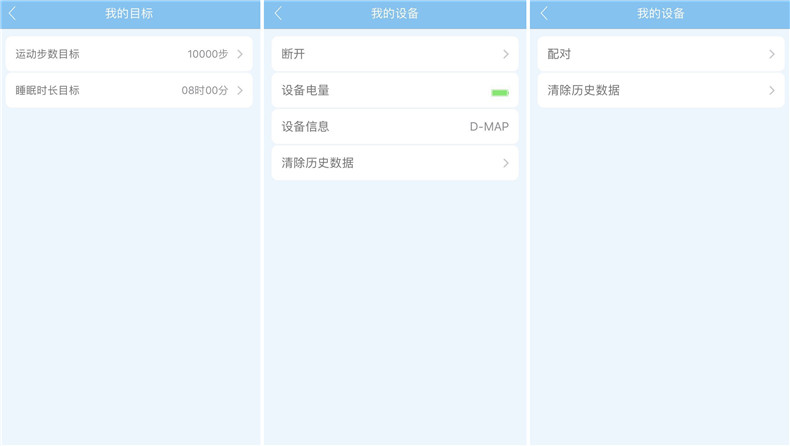Viewport: 790px width, 446px height.
Task: Tap the back arrow on 我的目标 screen
Action: click(x=13, y=14)
